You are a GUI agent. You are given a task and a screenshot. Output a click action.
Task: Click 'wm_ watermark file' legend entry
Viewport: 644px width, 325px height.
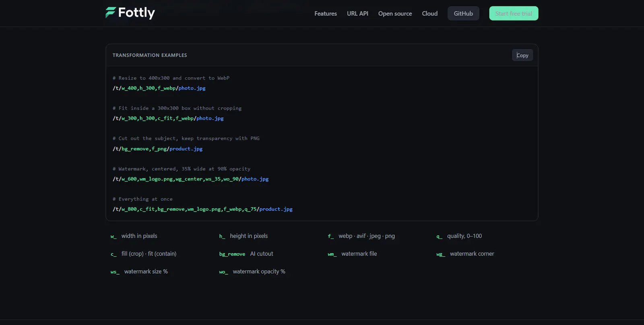(x=353, y=254)
